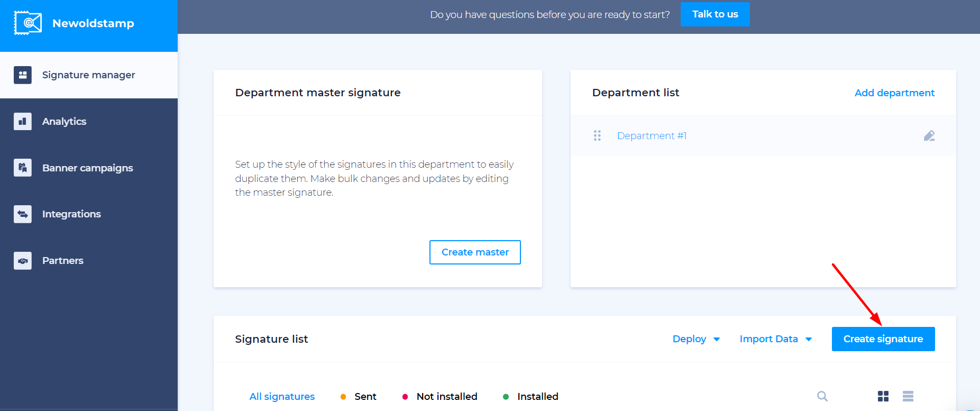Open signature search with the magnifier icon
980x411 pixels.
coord(822,396)
